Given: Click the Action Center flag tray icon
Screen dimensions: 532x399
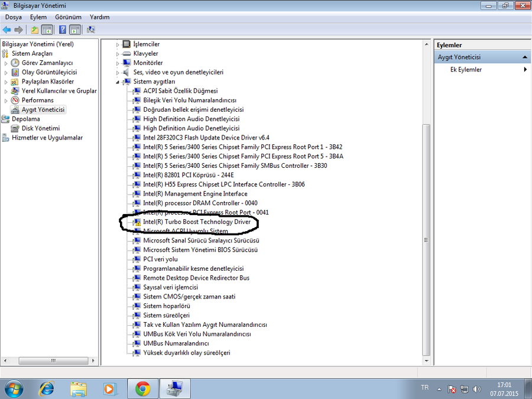Looking at the screenshot, I should point(452,389).
